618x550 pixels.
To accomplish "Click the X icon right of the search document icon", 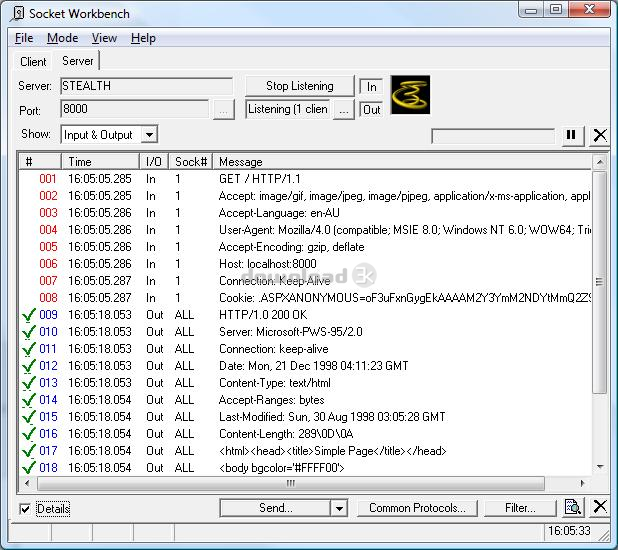I will click(600, 506).
